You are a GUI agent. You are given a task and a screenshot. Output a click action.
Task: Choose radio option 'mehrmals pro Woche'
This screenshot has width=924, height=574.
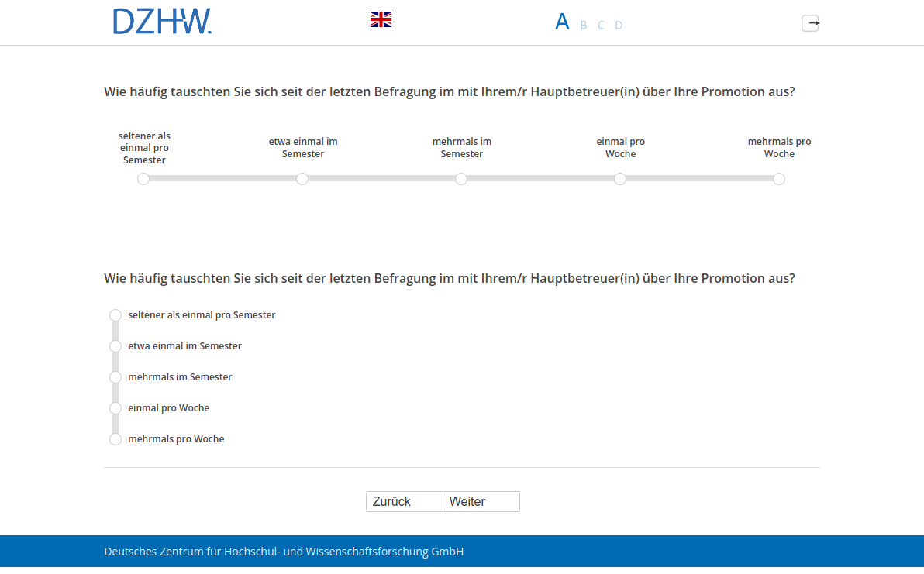pyautogui.click(x=115, y=439)
